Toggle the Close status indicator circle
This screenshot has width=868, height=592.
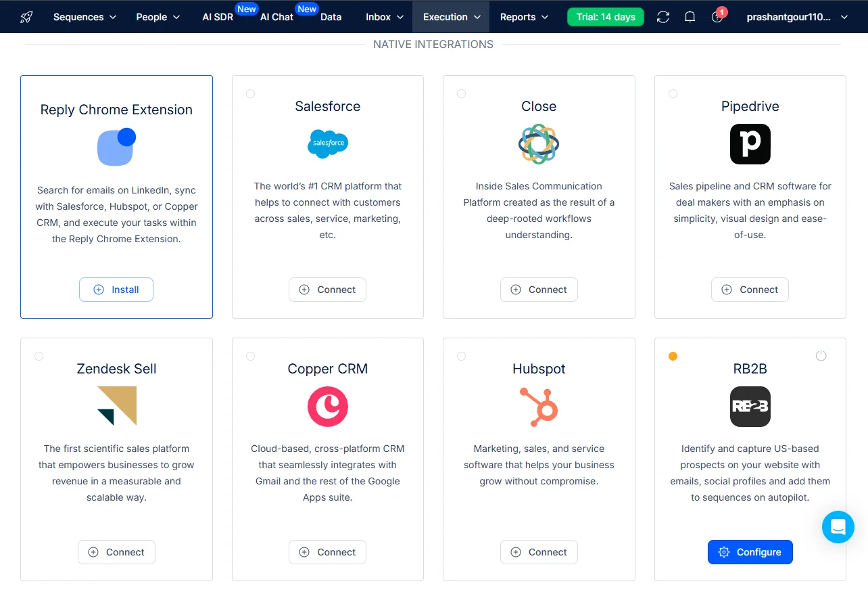click(x=461, y=93)
